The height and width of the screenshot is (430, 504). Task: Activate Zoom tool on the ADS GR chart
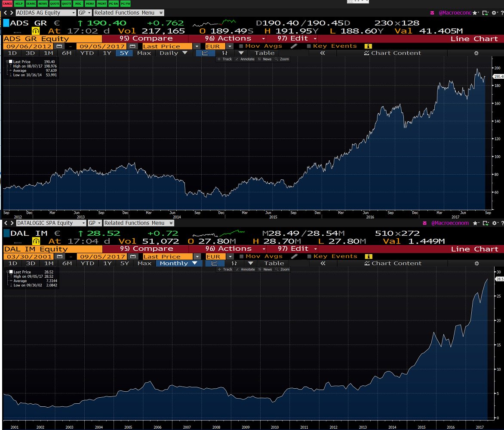pyautogui.click(x=282, y=59)
